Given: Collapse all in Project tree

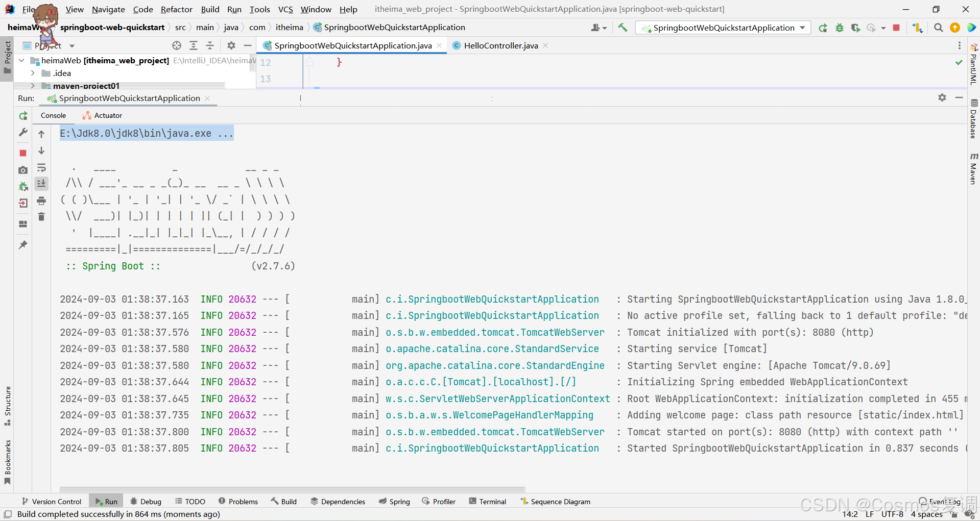Looking at the screenshot, I should [x=210, y=45].
